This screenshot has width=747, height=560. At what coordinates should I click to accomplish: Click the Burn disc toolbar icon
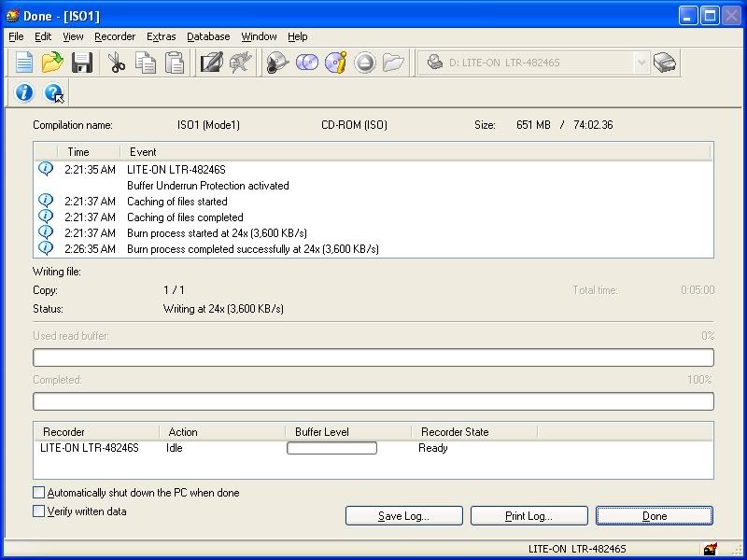[277, 63]
